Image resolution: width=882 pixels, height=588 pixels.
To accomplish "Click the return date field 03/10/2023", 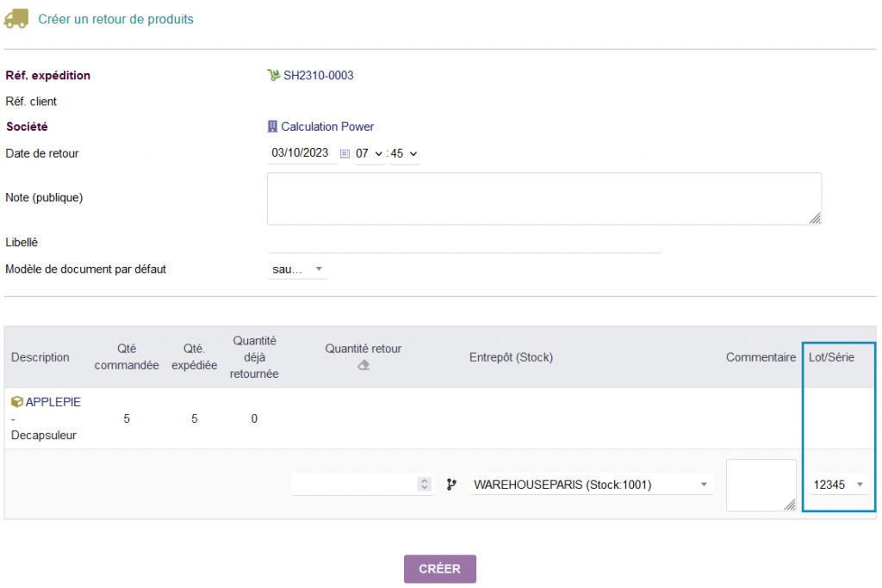I will (301, 154).
